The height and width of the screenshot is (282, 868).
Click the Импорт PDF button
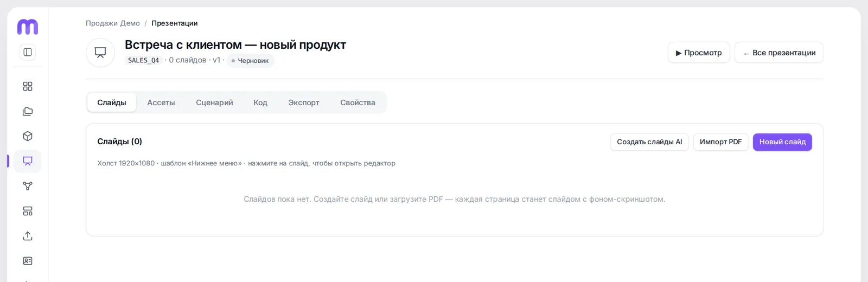click(720, 142)
